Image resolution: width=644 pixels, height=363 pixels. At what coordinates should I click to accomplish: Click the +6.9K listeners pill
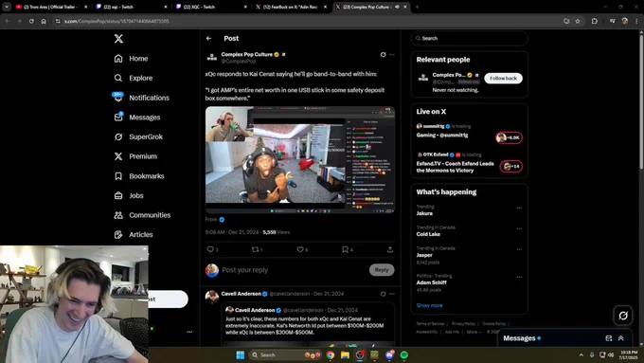(x=510, y=137)
